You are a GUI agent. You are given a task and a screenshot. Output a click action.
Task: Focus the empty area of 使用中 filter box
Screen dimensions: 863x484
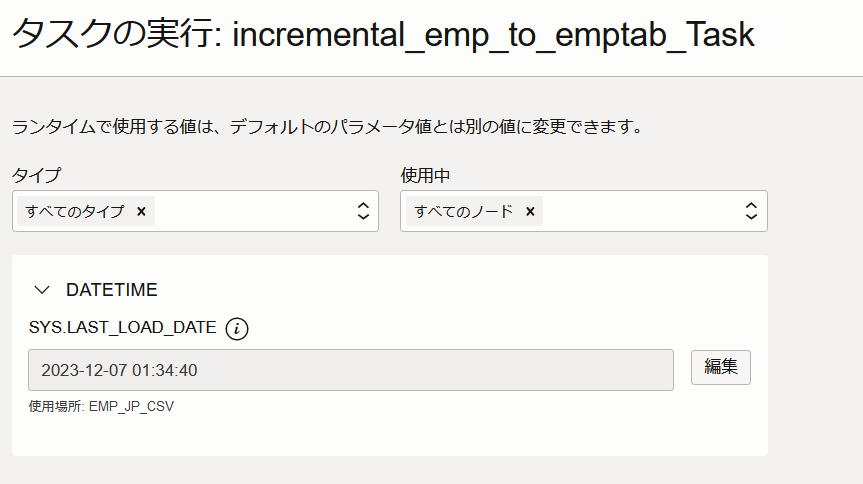point(640,211)
